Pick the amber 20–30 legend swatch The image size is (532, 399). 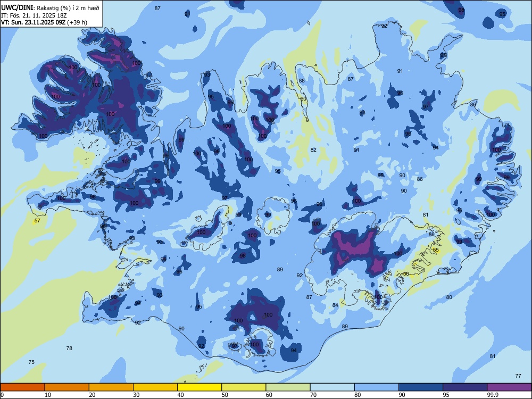111,387
